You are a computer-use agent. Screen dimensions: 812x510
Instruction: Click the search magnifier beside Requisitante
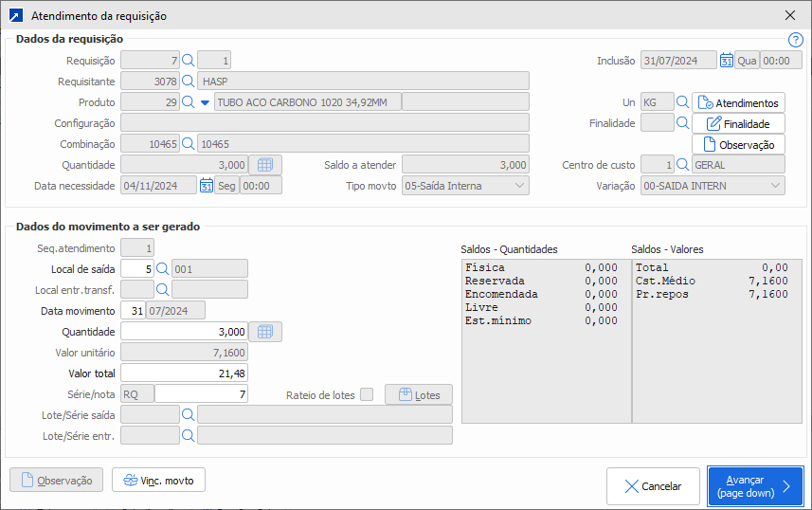pos(188,81)
